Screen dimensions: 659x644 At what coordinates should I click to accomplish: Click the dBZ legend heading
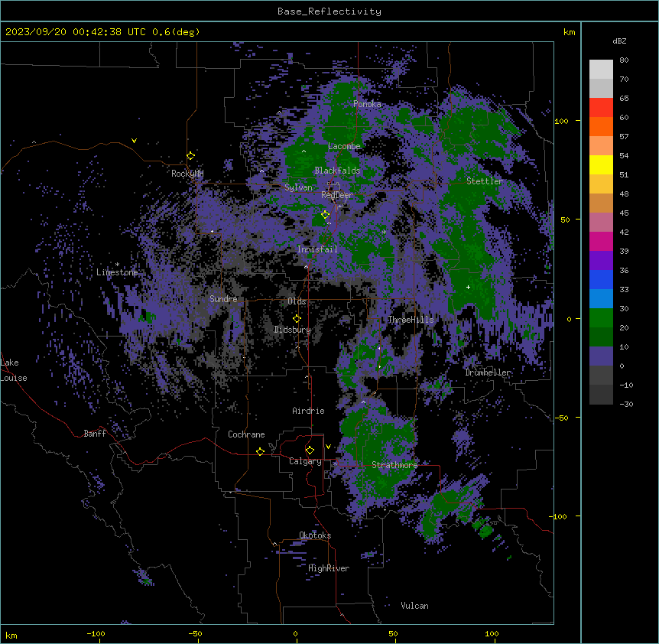click(619, 41)
